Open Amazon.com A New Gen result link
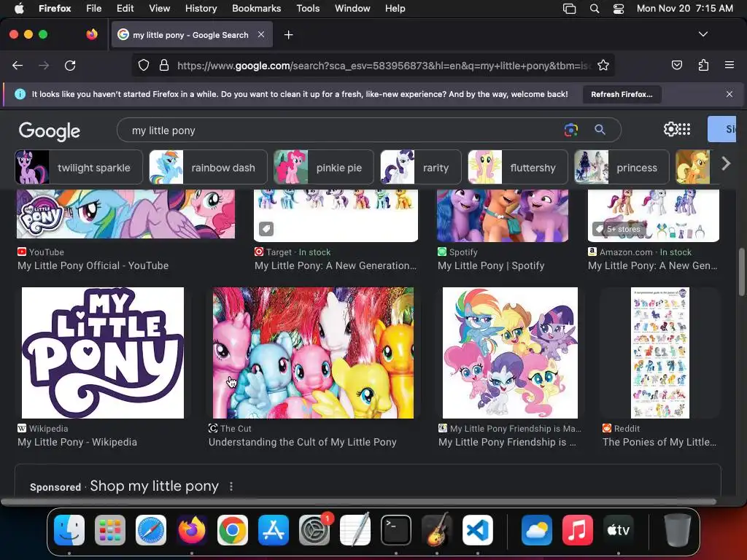The image size is (747, 560). [653, 265]
